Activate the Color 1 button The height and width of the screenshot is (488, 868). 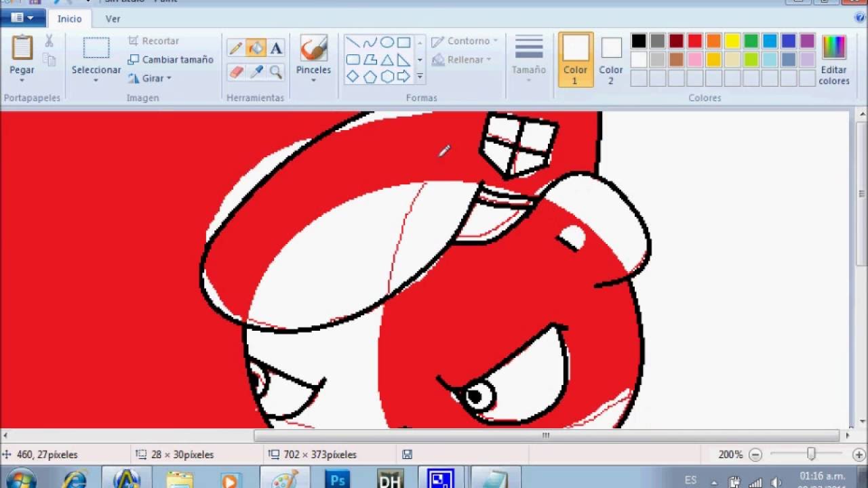pyautogui.click(x=576, y=60)
